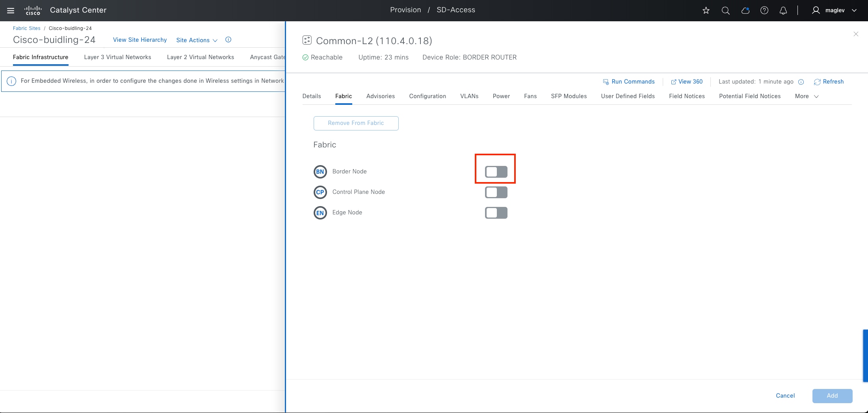Open the Anycast Gateways tab

(x=268, y=57)
